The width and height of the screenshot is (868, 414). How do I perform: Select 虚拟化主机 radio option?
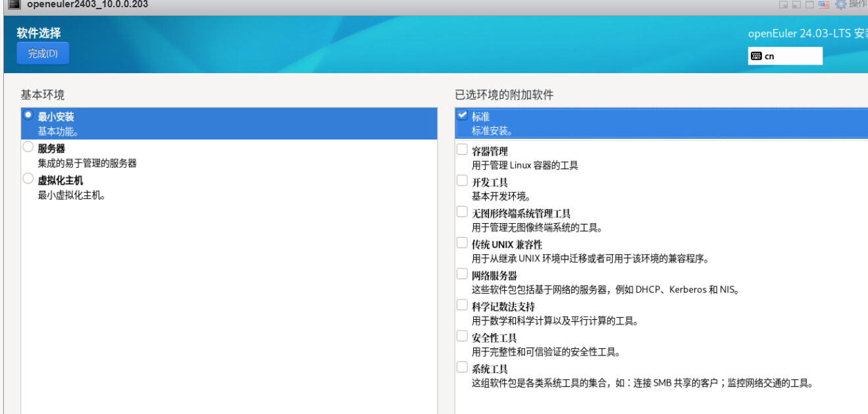coord(28,178)
